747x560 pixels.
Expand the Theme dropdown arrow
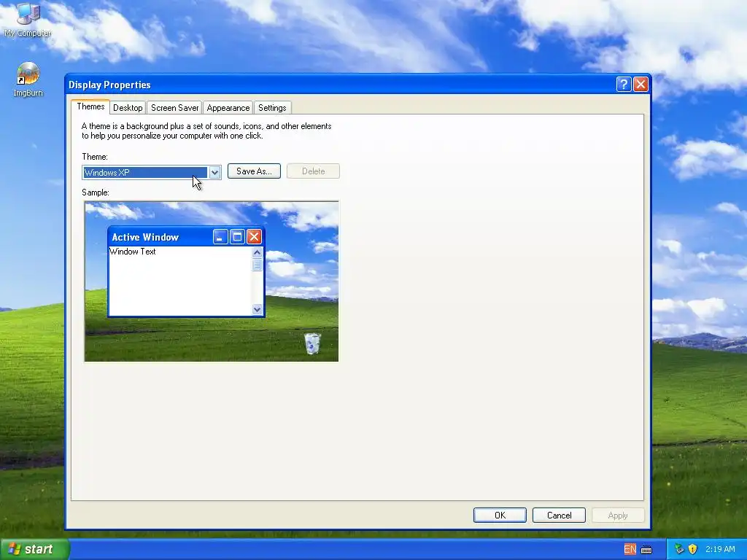point(215,172)
